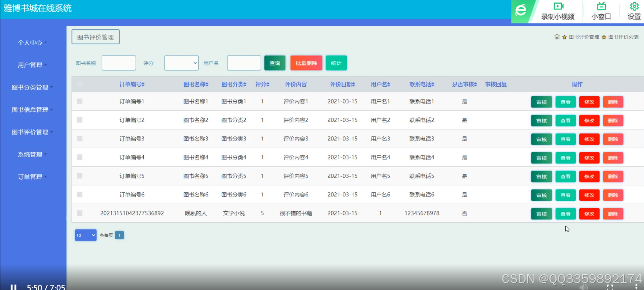Sort by 评价日期 column arrows
The width and height of the screenshot is (644, 290).
tap(354, 84)
